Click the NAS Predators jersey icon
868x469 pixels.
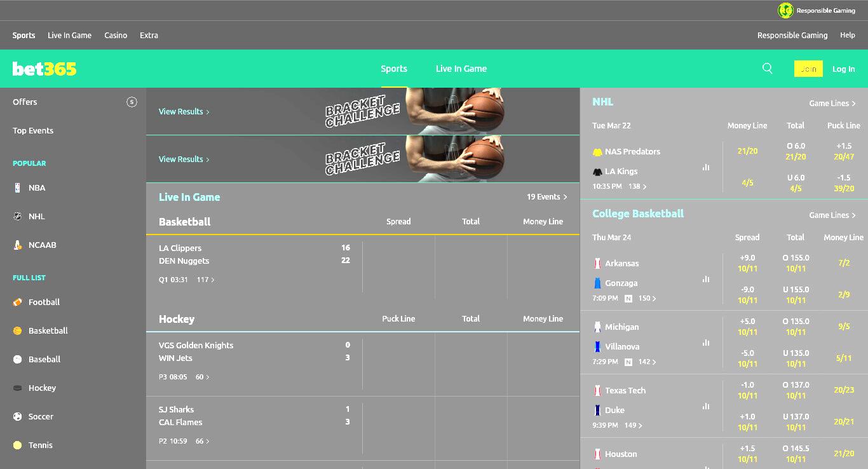(597, 152)
